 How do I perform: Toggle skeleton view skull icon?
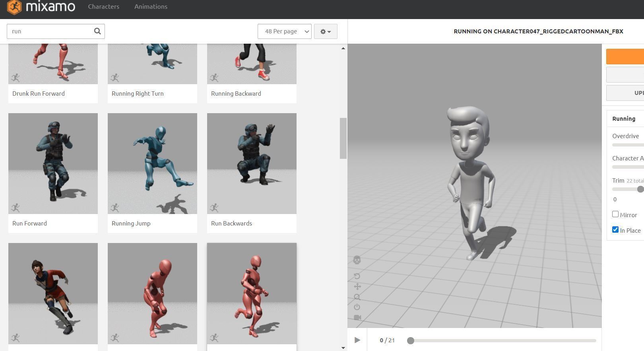(x=357, y=260)
